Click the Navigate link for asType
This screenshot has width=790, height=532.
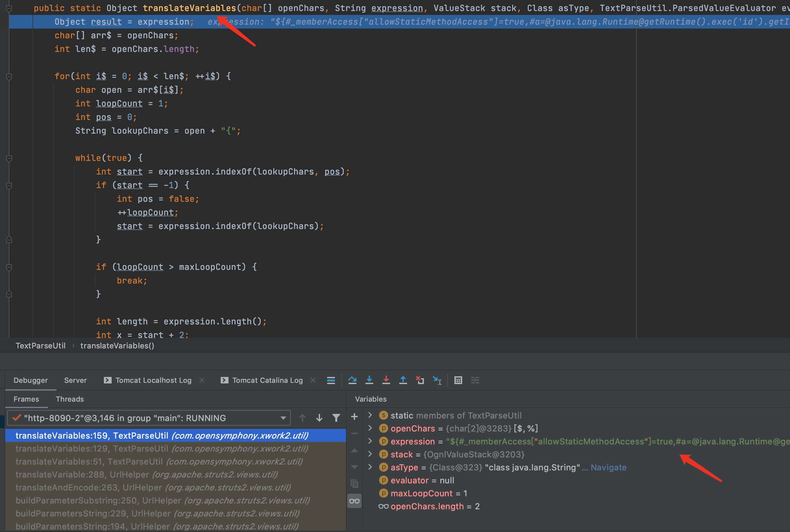pos(608,467)
